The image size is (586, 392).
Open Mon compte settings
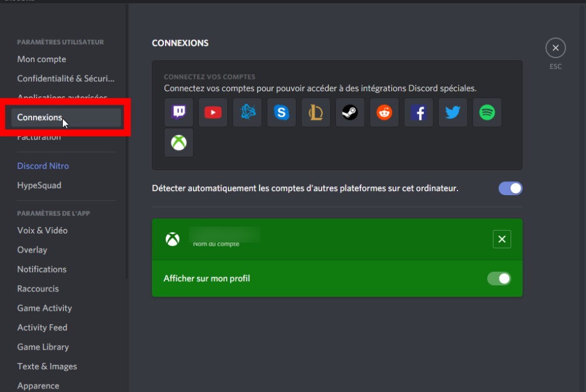point(42,59)
